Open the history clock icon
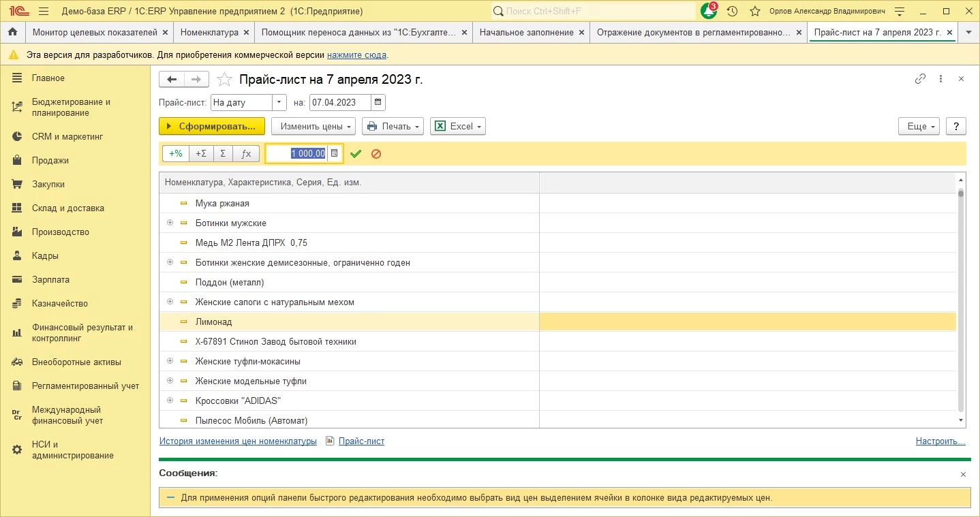The height and width of the screenshot is (517, 980). click(x=732, y=11)
